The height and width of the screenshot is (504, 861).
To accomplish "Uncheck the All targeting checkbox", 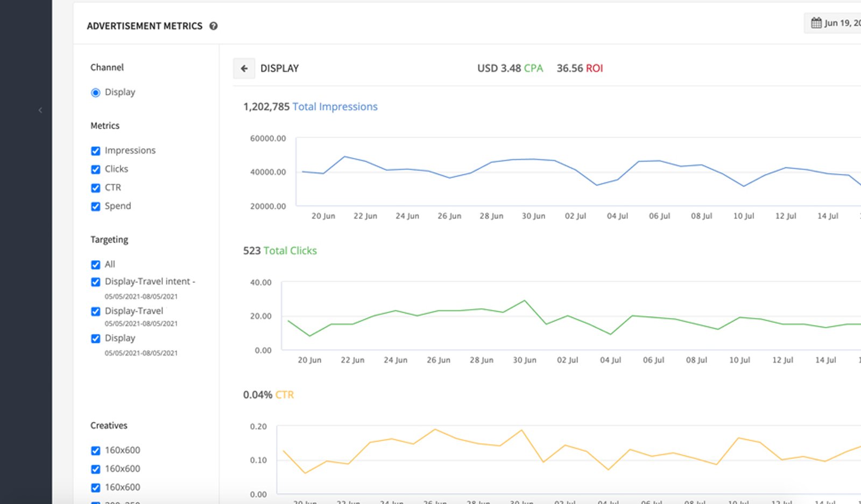I will coord(96,265).
